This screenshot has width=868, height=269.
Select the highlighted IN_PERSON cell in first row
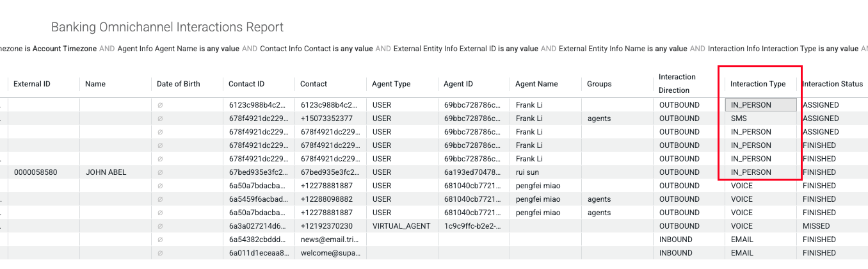tap(761, 105)
